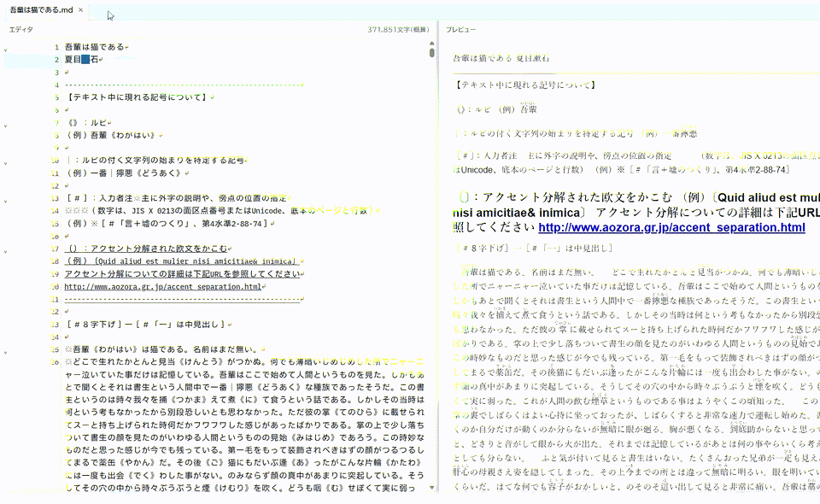This screenshot has height=504, width=820.
Task: Click the aozora URL on editor line 20
Action: pos(162,286)
